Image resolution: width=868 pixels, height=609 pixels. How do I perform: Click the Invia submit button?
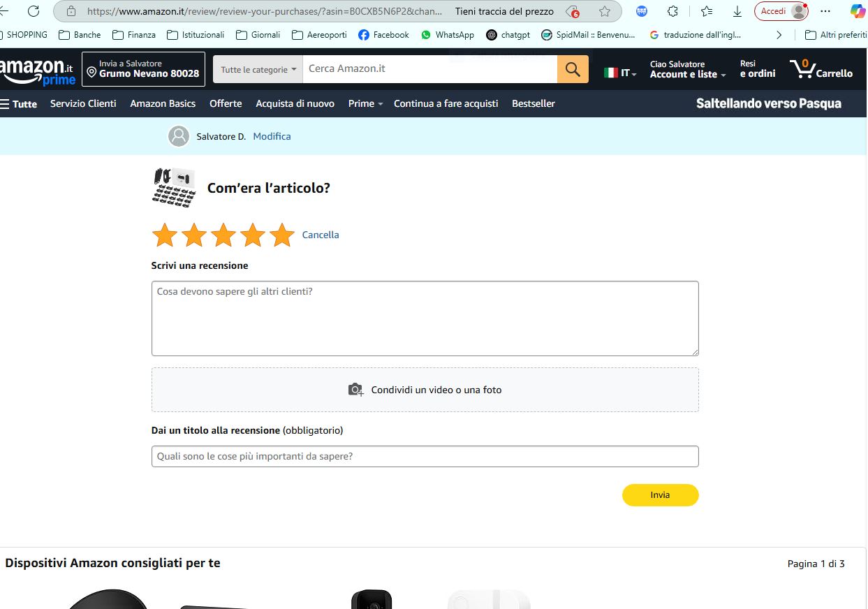(660, 494)
